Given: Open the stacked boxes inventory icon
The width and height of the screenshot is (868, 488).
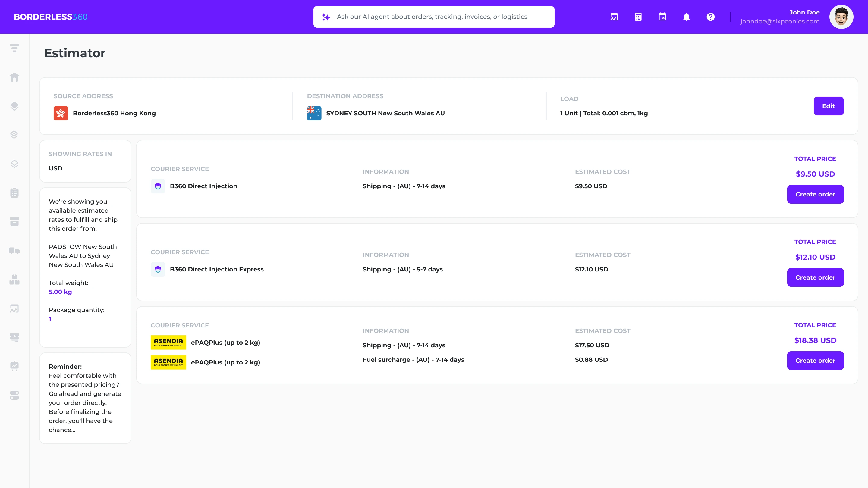Looking at the screenshot, I should click(14, 280).
